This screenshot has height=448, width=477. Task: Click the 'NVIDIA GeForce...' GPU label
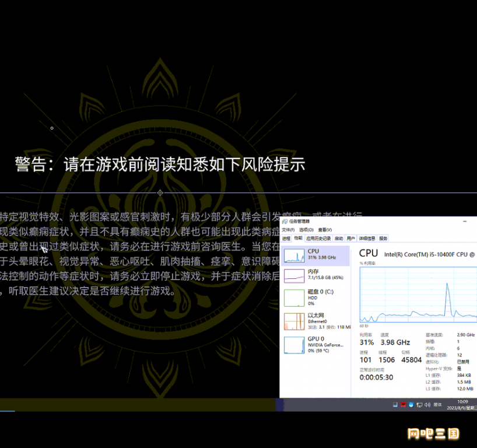[325, 345]
